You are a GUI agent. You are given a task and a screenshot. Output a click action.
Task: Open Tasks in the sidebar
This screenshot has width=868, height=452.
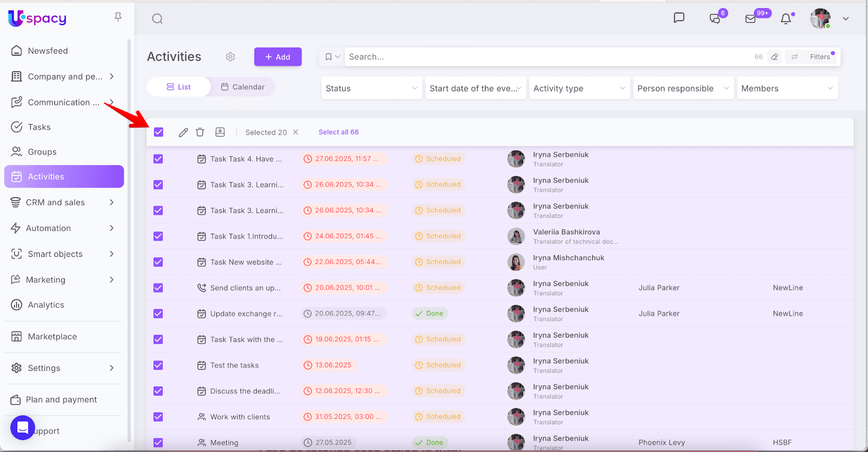tap(39, 127)
